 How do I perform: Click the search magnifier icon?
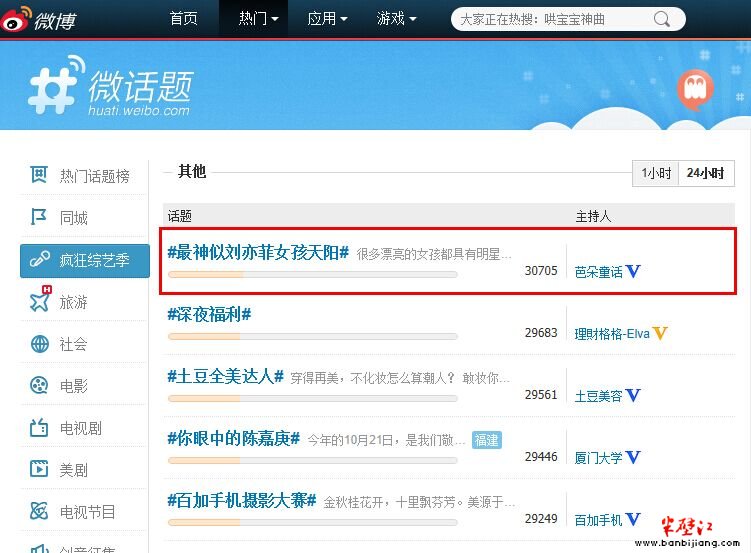pos(662,19)
